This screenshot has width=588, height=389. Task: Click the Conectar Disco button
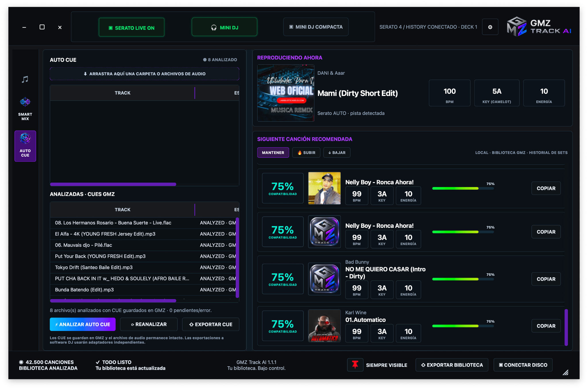[x=523, y=365]
